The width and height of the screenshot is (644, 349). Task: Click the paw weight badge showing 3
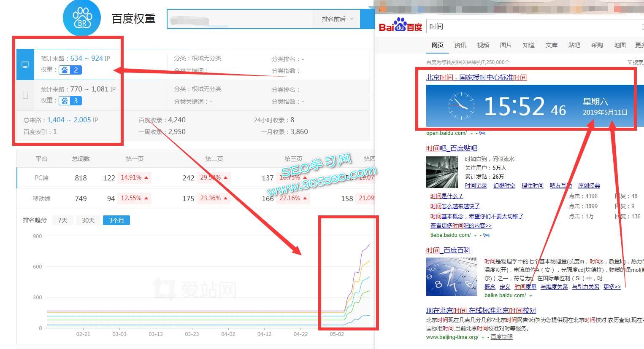70,101
